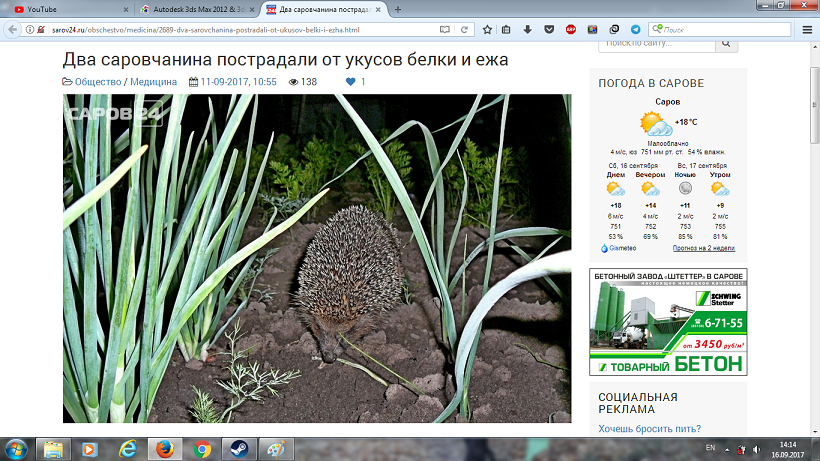Open the Downloads arrow icon

coord(528,30)
